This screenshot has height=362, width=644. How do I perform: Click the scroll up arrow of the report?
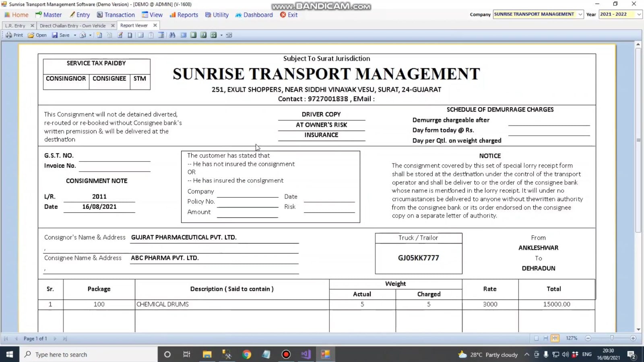638,44
